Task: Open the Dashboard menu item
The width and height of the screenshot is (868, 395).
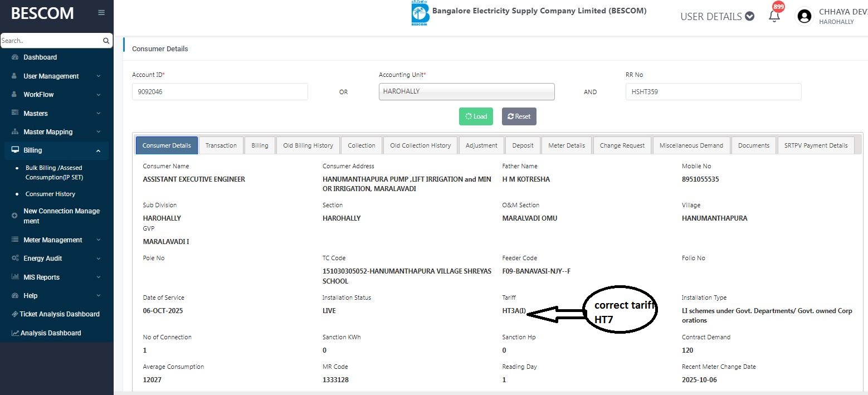Action: [40, 57]
